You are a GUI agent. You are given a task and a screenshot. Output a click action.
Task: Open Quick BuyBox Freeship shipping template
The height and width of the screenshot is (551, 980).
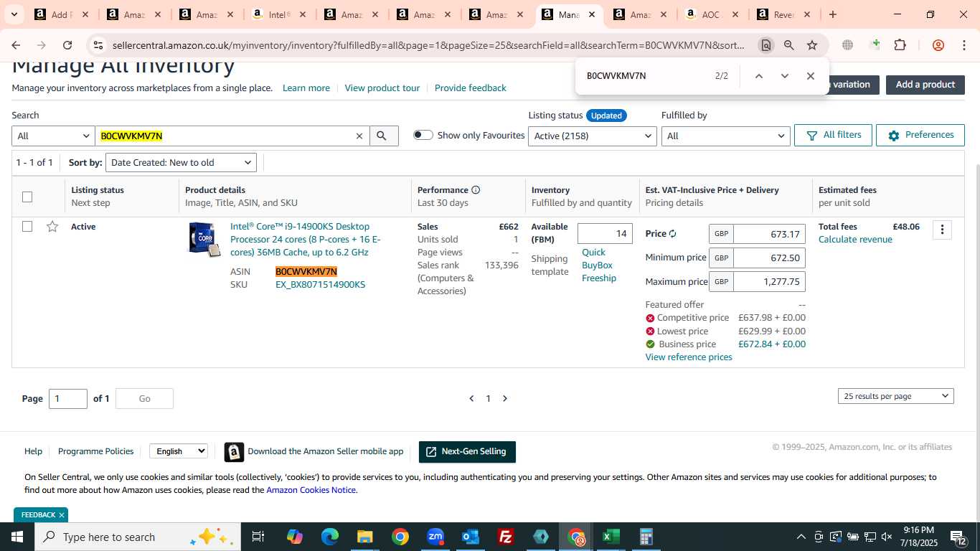click(x=599, y=265)
